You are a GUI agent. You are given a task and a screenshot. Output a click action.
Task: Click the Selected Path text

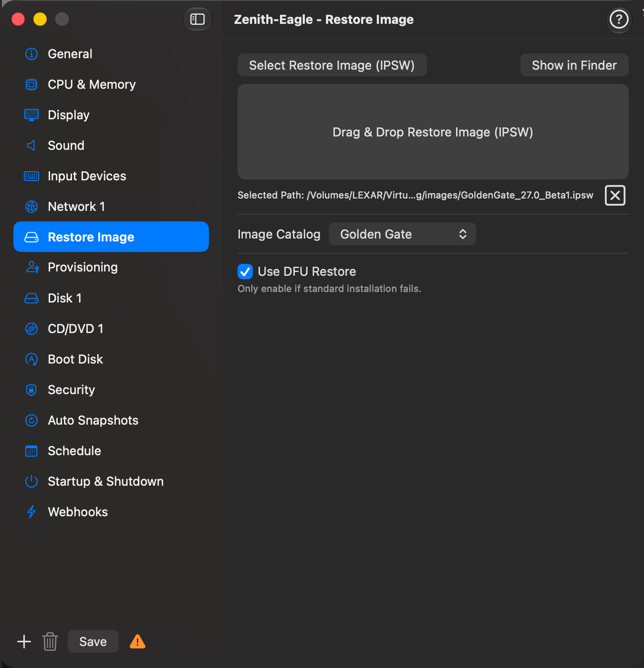(415, 195)
